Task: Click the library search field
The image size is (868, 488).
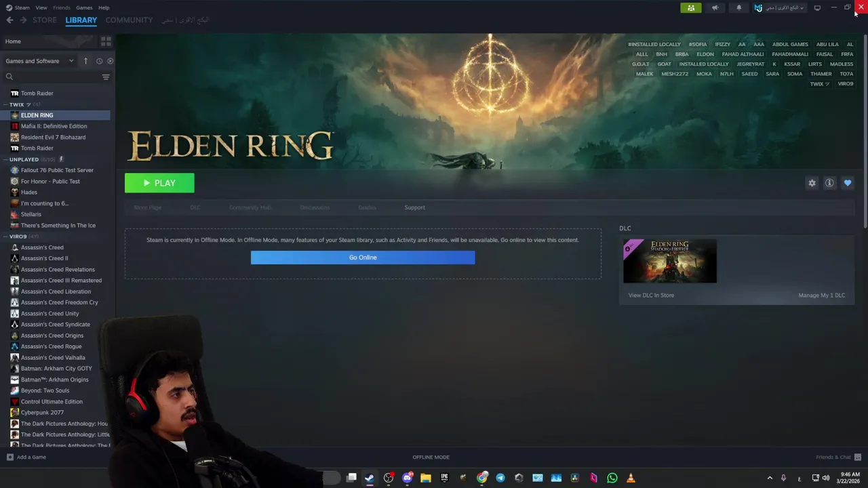Action: point(53,77)
